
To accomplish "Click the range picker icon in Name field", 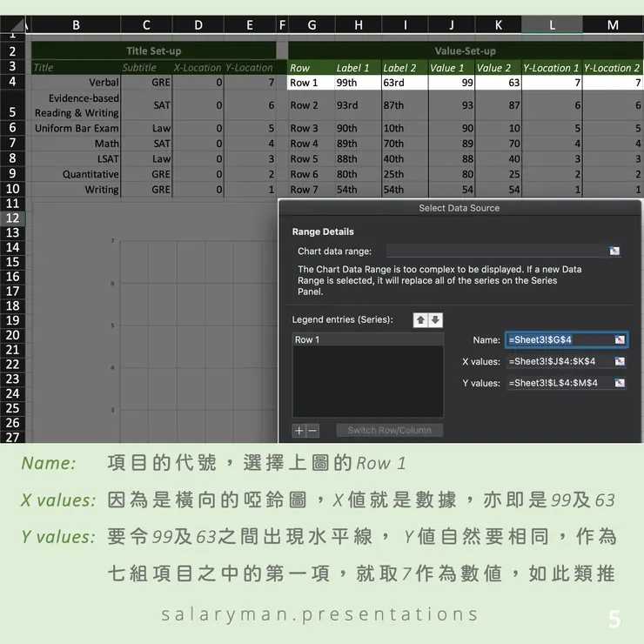I will 620,339.
